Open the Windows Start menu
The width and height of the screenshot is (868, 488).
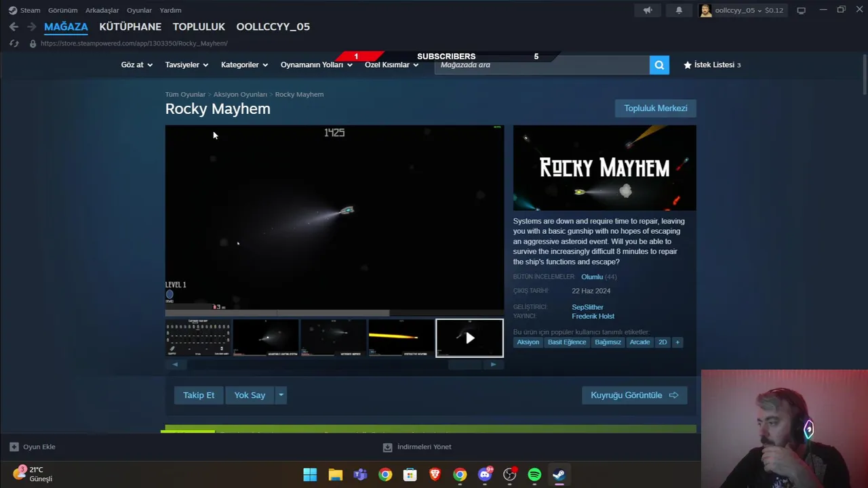310,474
